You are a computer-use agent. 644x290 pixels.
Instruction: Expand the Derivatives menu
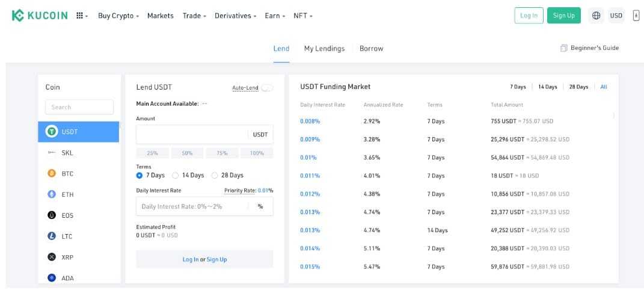point(235,16)
